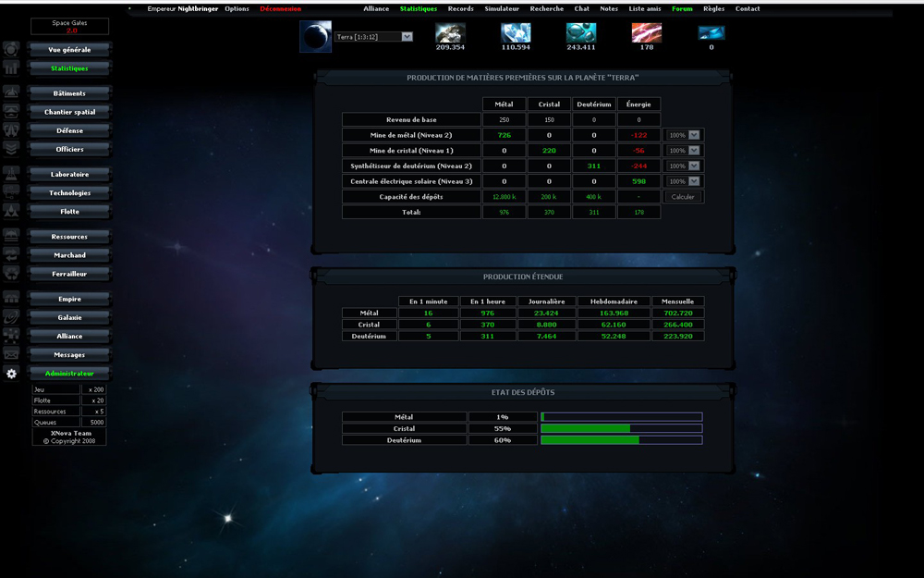Open the Galaxie sidebar page

click(69, 317)
